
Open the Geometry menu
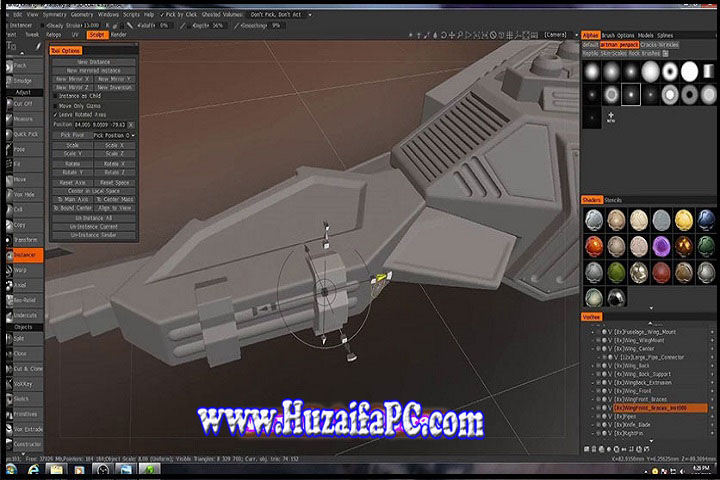pyautogui.click(x=82, y=15)
